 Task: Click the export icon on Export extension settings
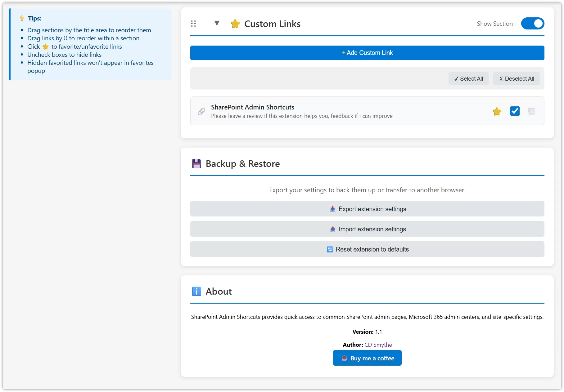(332, 209)
